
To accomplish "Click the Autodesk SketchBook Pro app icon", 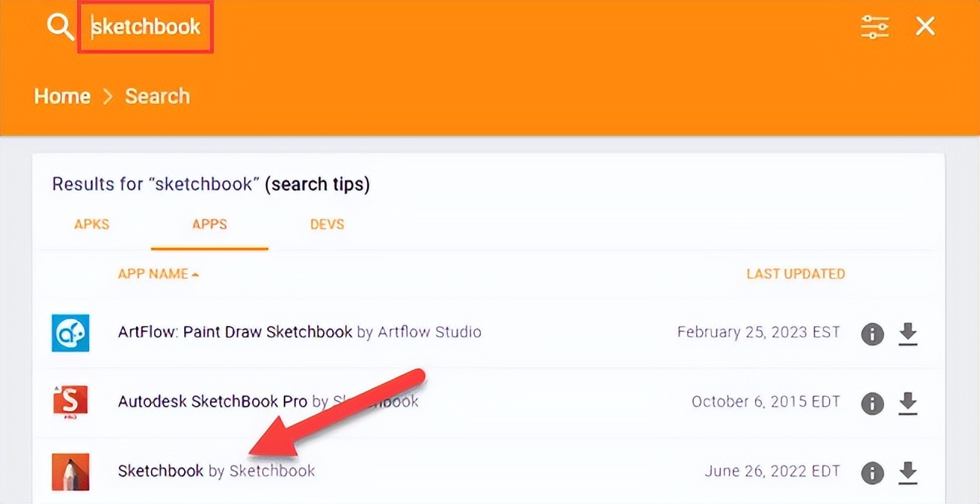I will tap(70, 401).
